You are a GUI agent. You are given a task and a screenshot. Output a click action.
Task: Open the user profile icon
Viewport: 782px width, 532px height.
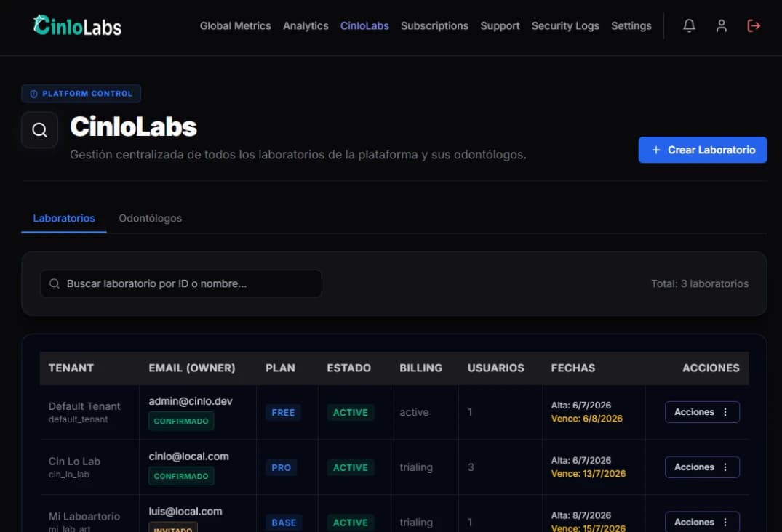pyautogui.click(x=721, y=26)
